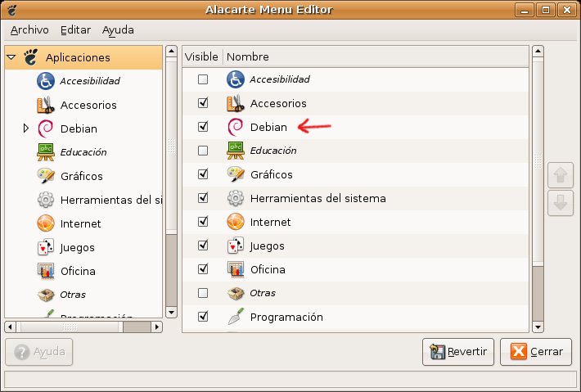Uncheck the Debian visible checkbox
The image size is (581, 392).
click(x=203, y=127)
